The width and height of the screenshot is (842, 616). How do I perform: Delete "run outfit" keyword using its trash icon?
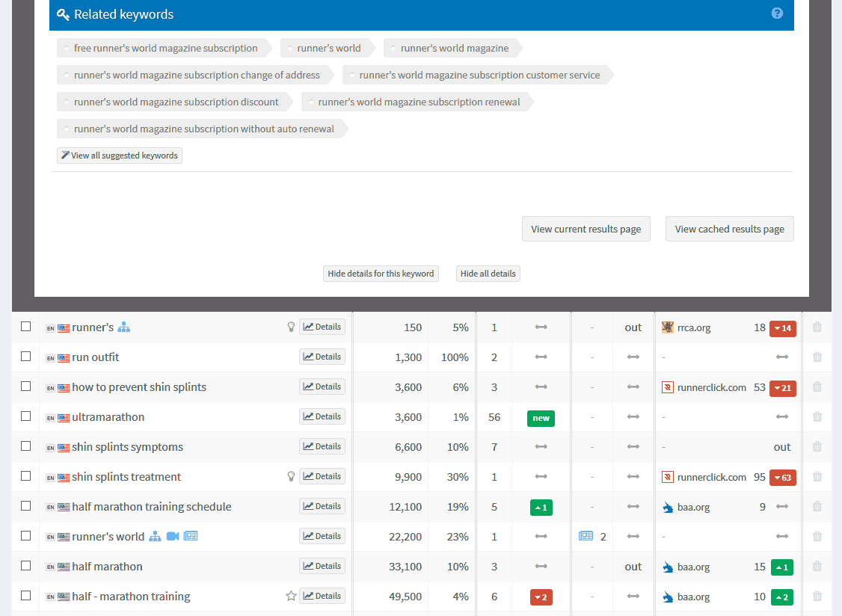click(817, 357)
